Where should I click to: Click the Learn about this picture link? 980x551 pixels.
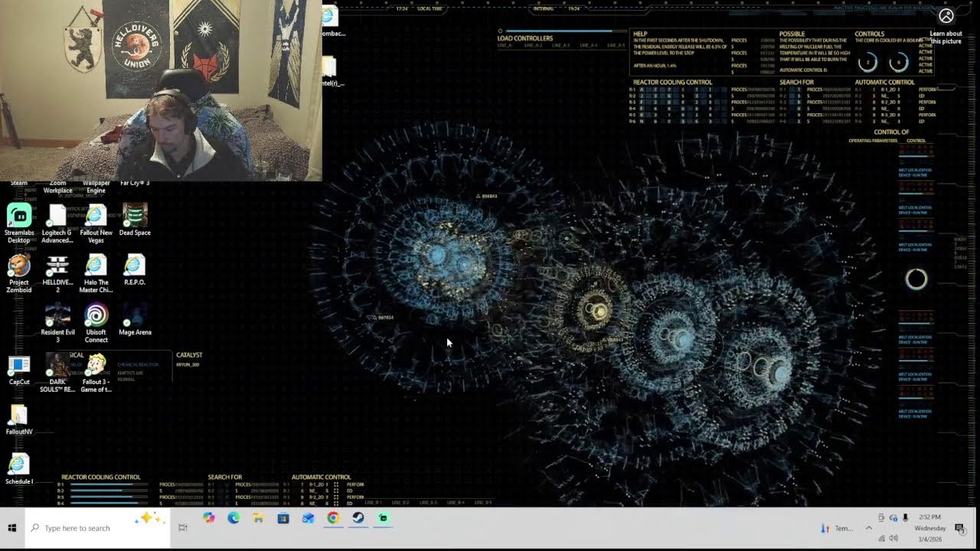click(946, 37)
